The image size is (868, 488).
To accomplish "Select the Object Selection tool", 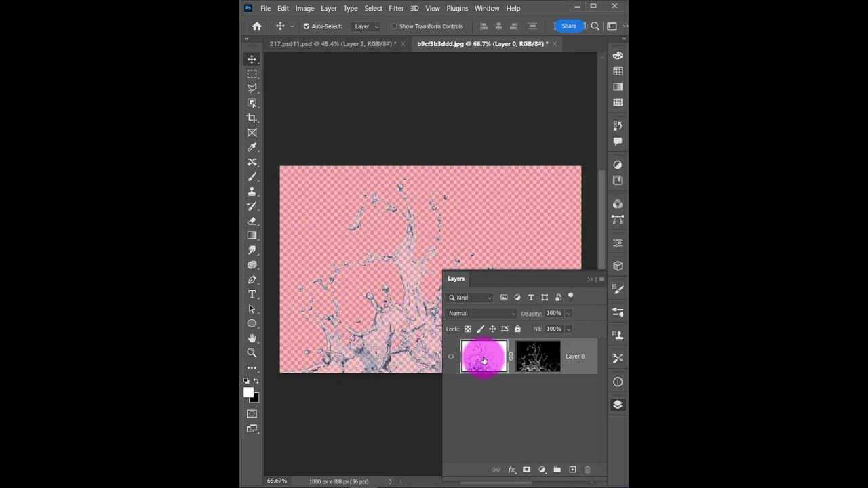I will [x=252, y=103].
